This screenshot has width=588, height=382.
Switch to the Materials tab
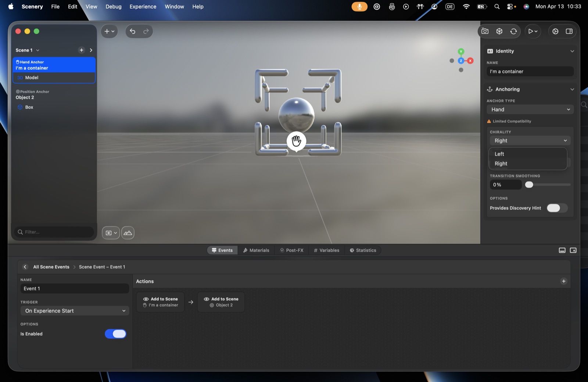pyautogui.click(x=256, y=250)
